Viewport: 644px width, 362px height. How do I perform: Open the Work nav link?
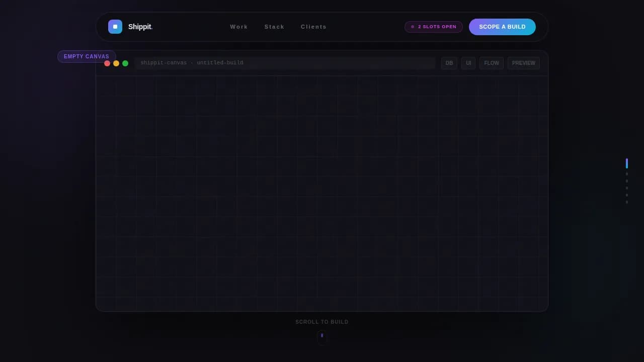tap(239, 27)
